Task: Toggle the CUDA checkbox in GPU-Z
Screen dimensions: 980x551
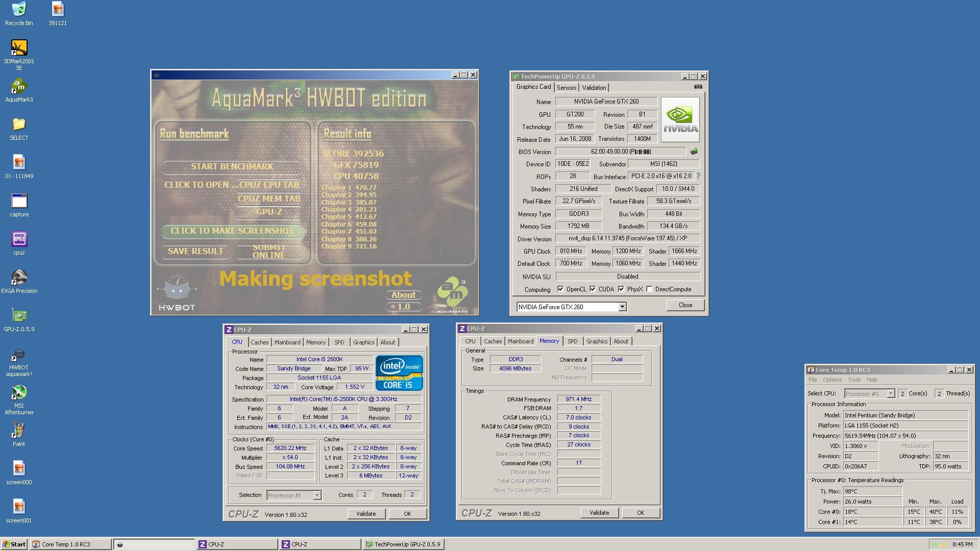Action: click(x=593, y=289)
